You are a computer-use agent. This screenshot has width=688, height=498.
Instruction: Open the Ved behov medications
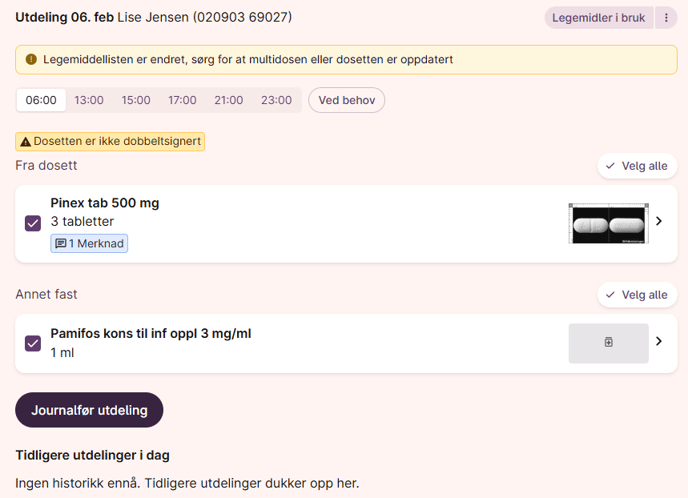(347, 100)
